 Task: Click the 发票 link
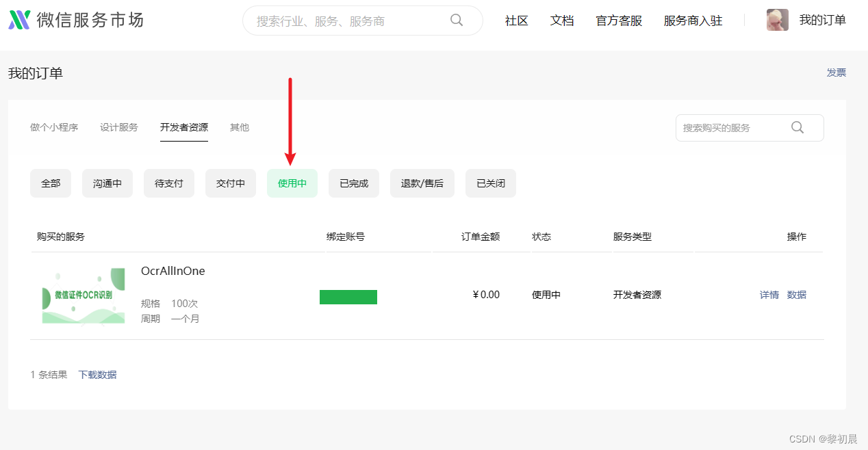pos(837,72)
